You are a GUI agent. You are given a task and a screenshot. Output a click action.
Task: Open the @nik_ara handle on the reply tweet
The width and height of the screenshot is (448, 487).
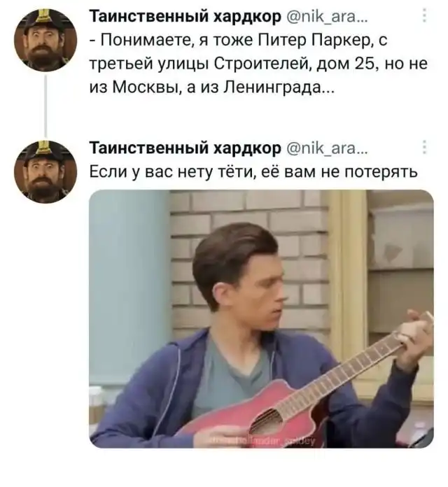326,149
